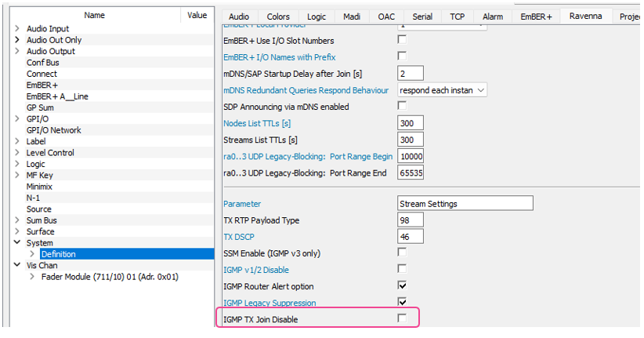Image resolution: width=644 pixels, height=338 pixels.
Task: Toggle SSM Enable (IGMP v3 only) checkbox
Action: point(402,253)
